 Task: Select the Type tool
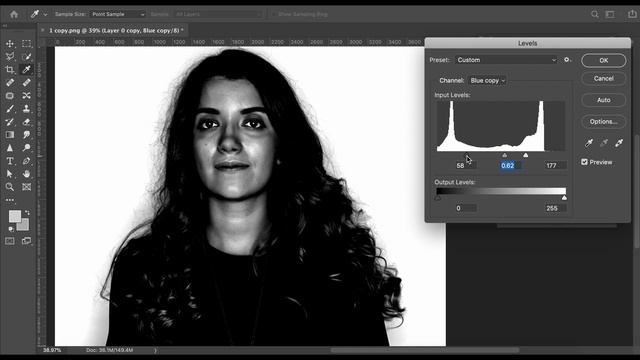[10, 161]
